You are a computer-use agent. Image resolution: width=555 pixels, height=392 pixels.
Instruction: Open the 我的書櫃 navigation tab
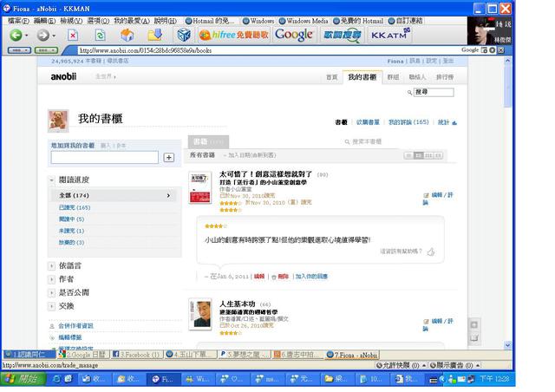[x=362, y=77]
